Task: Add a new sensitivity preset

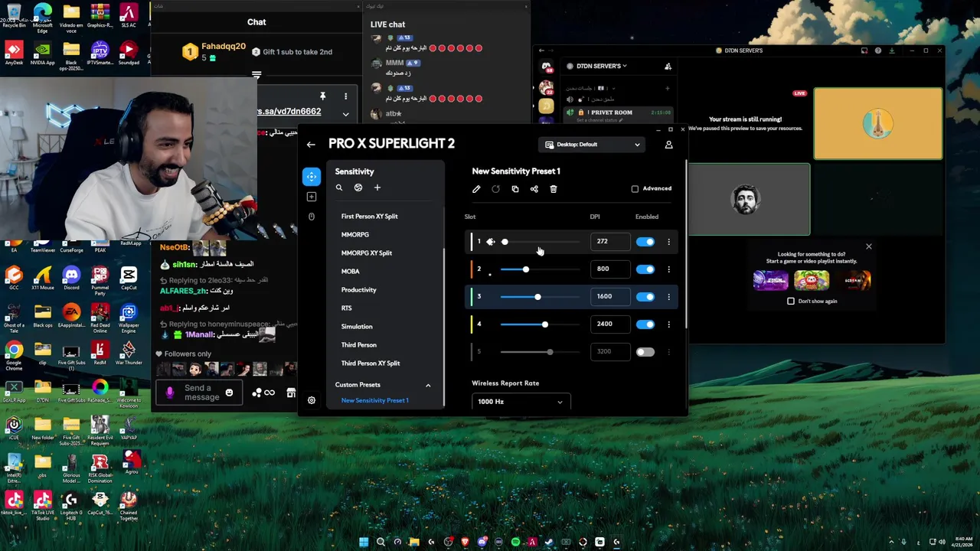Action: pos(377,187)
